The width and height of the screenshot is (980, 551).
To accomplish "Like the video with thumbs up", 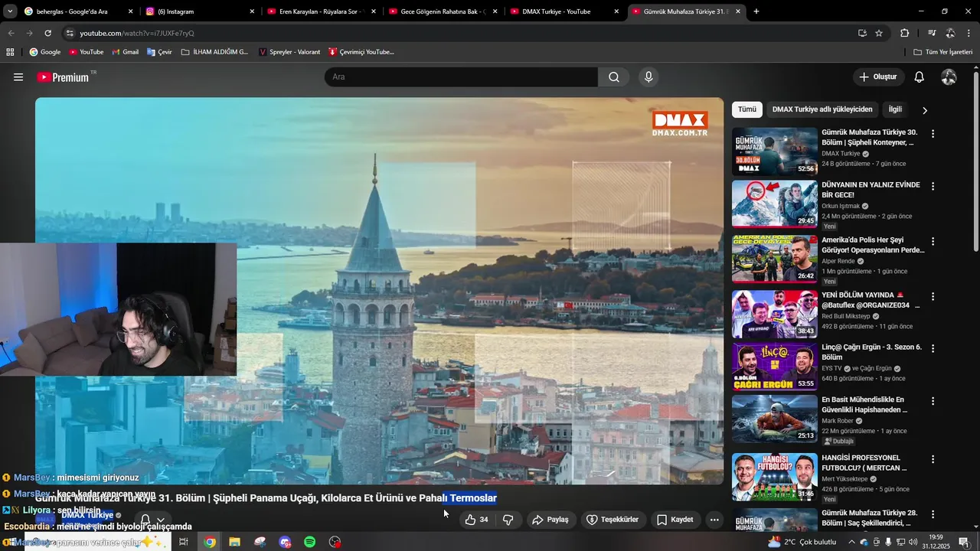I will 476,520.
